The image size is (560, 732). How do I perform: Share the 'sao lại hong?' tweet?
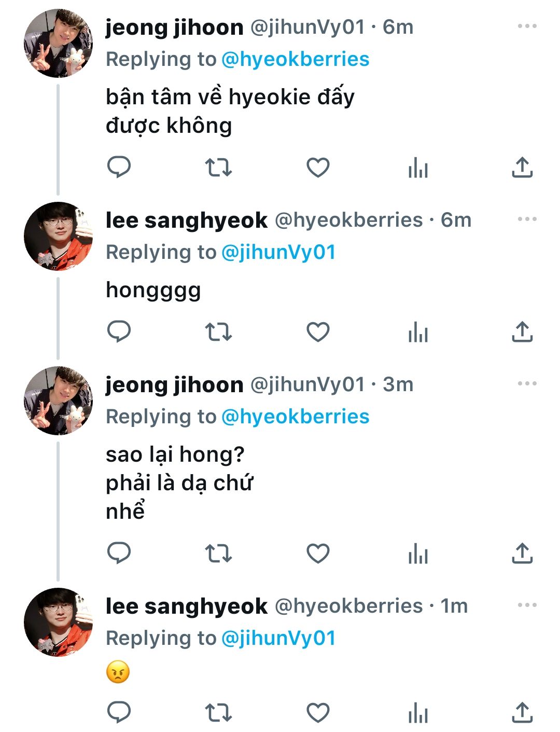click(x=522, y=554)
